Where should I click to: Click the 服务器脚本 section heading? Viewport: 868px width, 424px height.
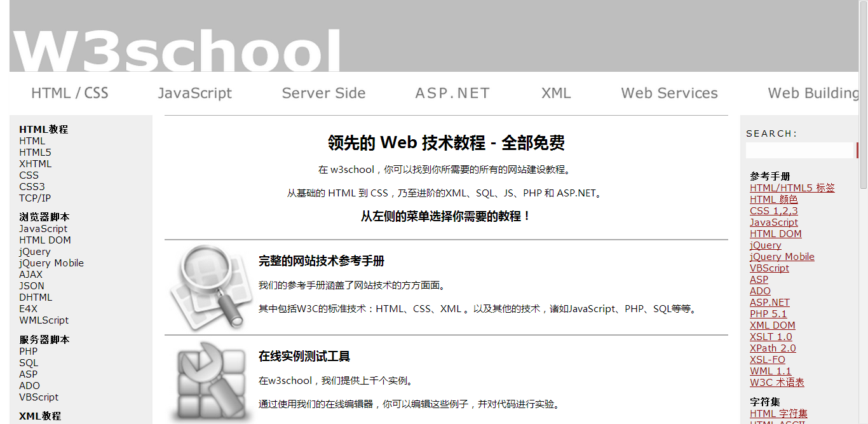pos(44,340)
